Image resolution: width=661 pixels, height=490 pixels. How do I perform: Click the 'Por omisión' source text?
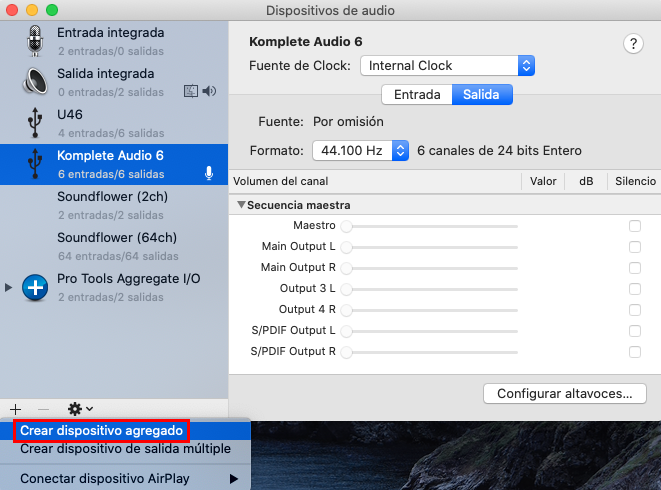tap(348, 122)
